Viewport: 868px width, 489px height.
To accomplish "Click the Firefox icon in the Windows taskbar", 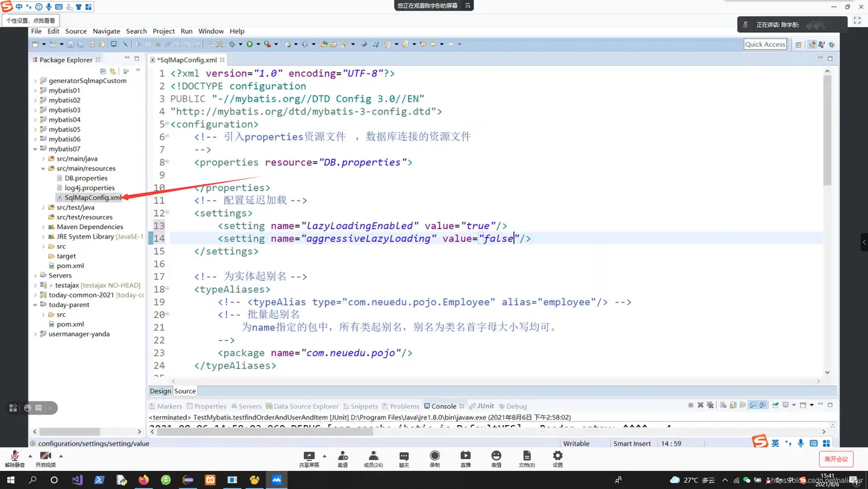I will point(144,480).
